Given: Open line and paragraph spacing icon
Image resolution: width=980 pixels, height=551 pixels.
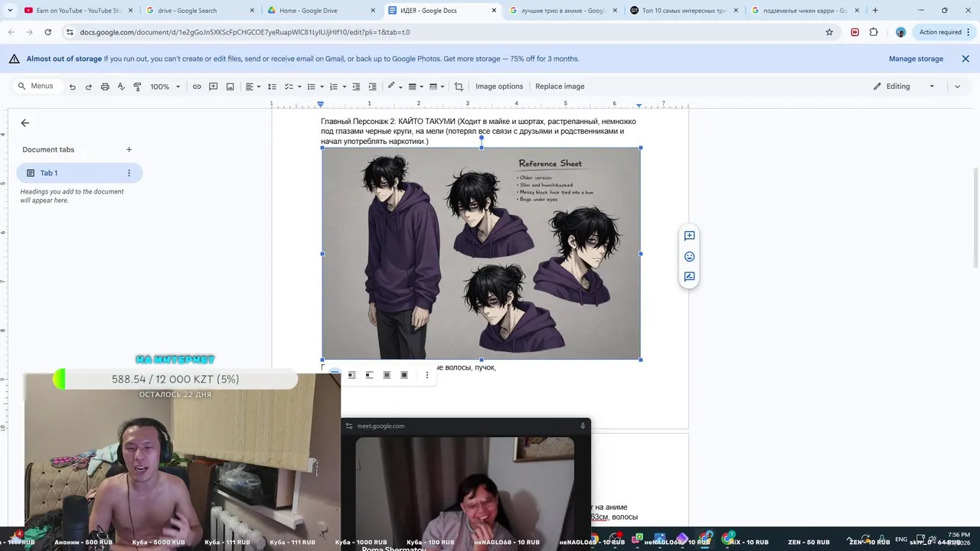Looking at the screenshot, I should (x=272, y=86).
